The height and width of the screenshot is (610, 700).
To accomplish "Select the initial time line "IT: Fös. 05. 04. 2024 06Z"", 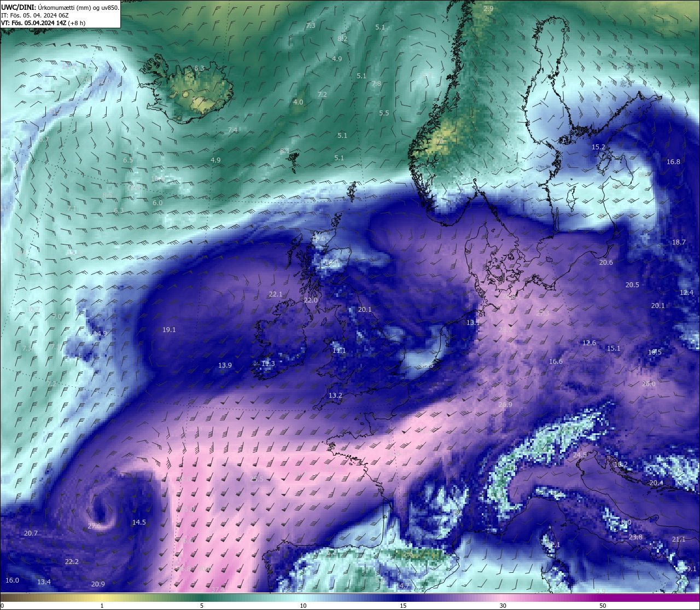I will tap(35, 15).
